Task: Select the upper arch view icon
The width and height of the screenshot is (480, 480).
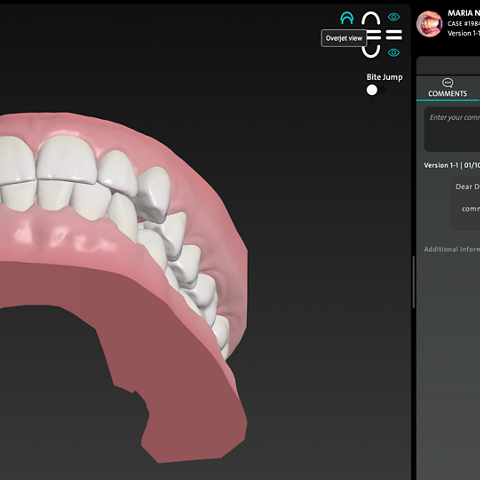Action: pyautogui.click(x=371, y=19)
